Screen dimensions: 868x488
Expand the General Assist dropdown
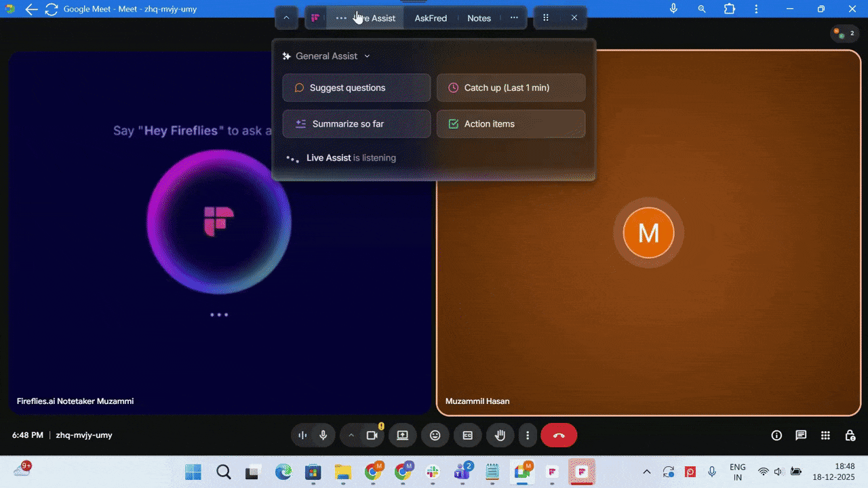pos(367,56)
